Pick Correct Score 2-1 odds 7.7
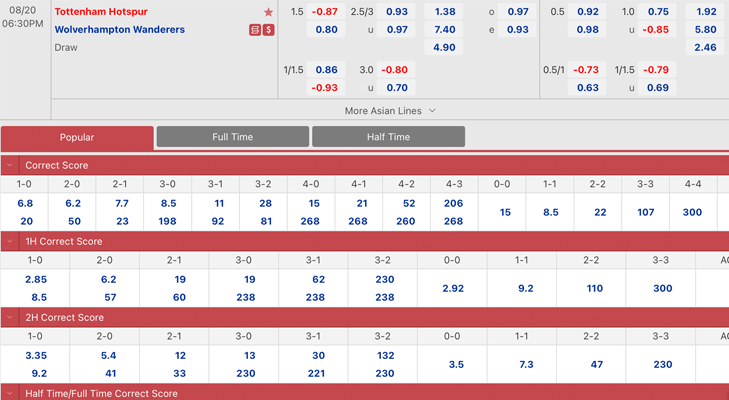 tap(121, 203)
